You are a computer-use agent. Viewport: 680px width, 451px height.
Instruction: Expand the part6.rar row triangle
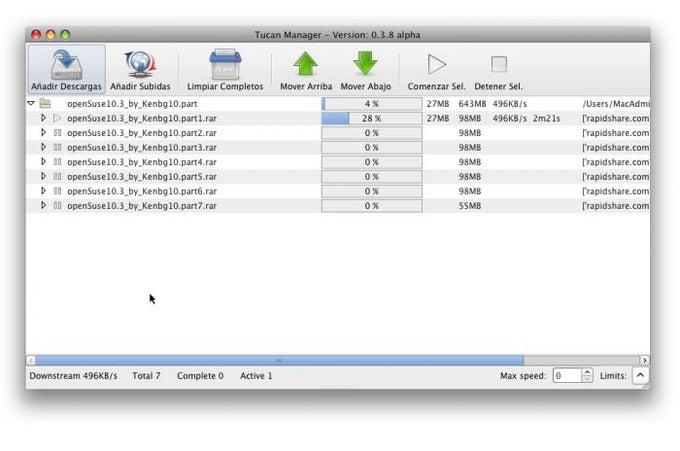point(43,191)
